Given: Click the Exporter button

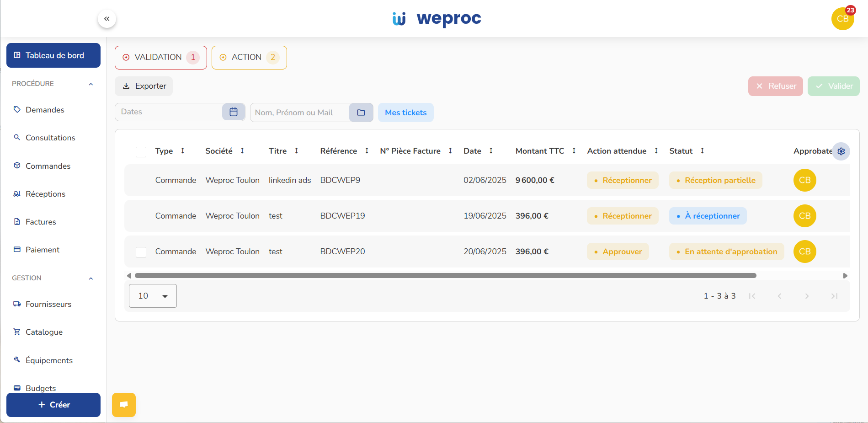Looking at the screenshot, I should tap(144, 86).
